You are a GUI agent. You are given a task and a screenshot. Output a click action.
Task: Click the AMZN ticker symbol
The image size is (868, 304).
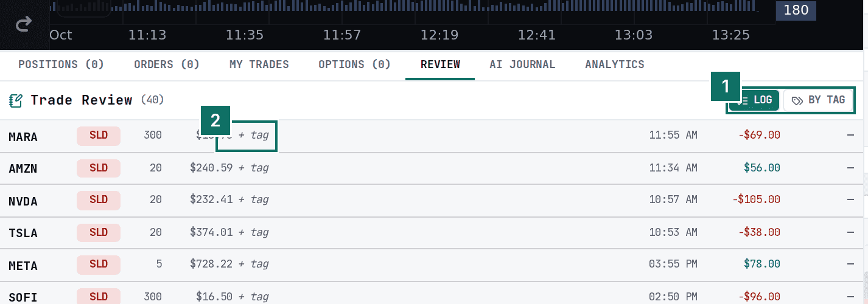pos(23,169)
